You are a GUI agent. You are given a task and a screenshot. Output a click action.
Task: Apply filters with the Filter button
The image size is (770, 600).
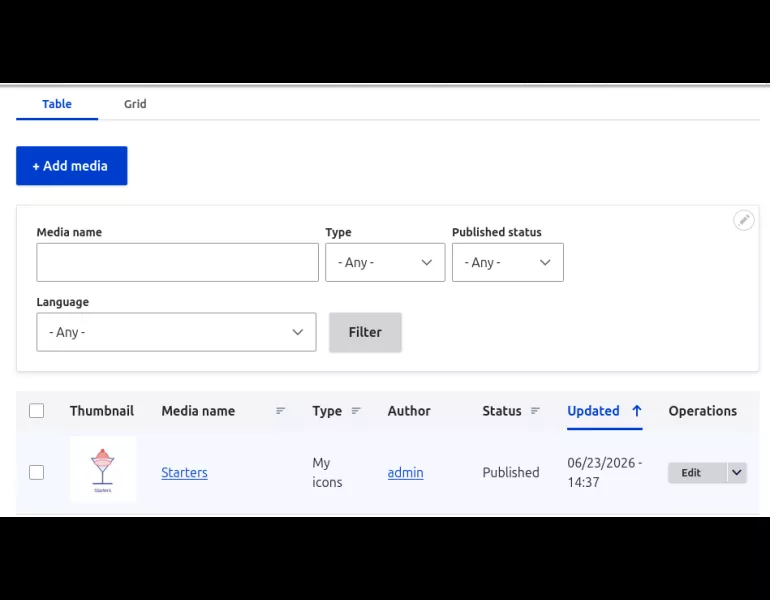coord(365,332)
